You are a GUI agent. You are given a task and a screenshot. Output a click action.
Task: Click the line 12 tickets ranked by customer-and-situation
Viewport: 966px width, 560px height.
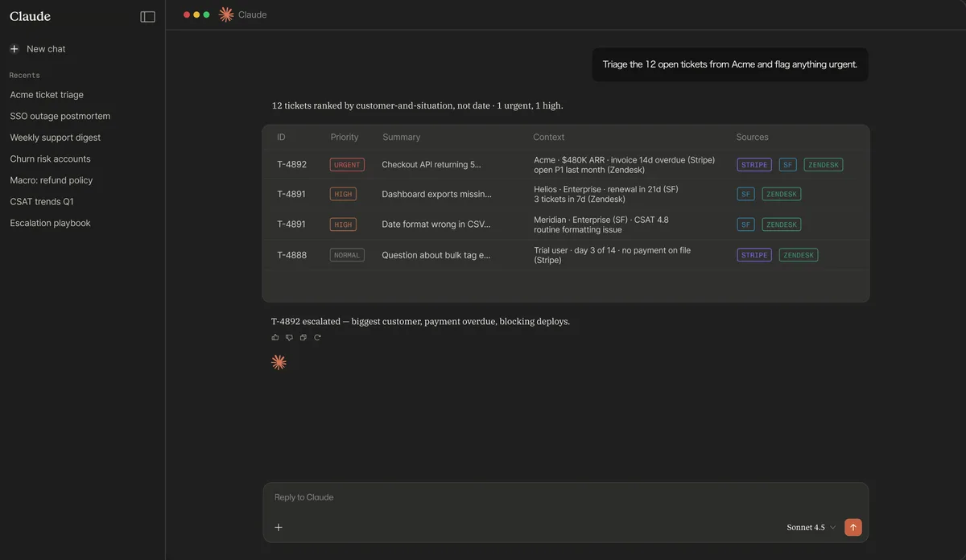click(418, 105)
